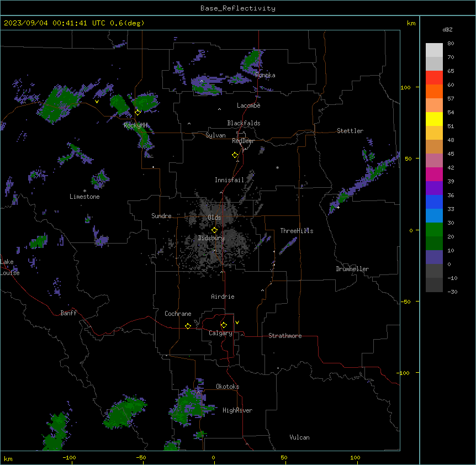
Task: Pick the magenta 39-42 dBZ legend swatch
Action: (x=434, y=174)
